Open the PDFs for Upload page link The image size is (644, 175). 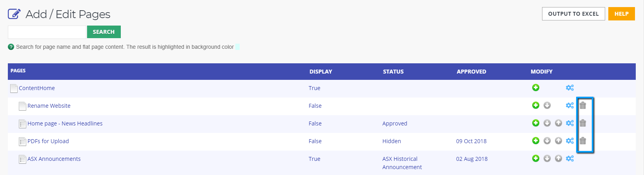[48, 141]
